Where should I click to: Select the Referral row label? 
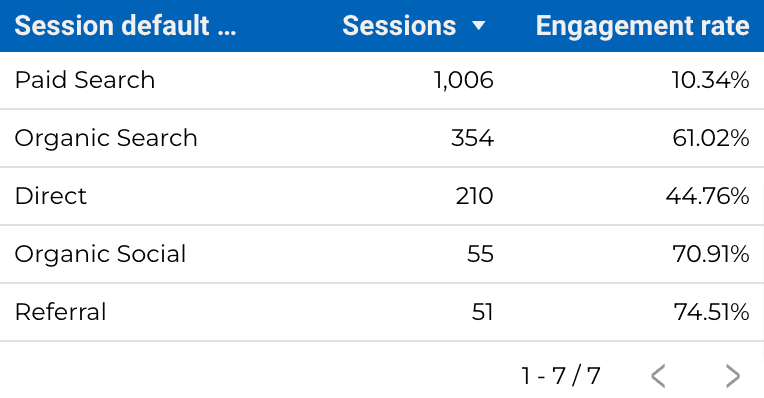tap(60, 312)
